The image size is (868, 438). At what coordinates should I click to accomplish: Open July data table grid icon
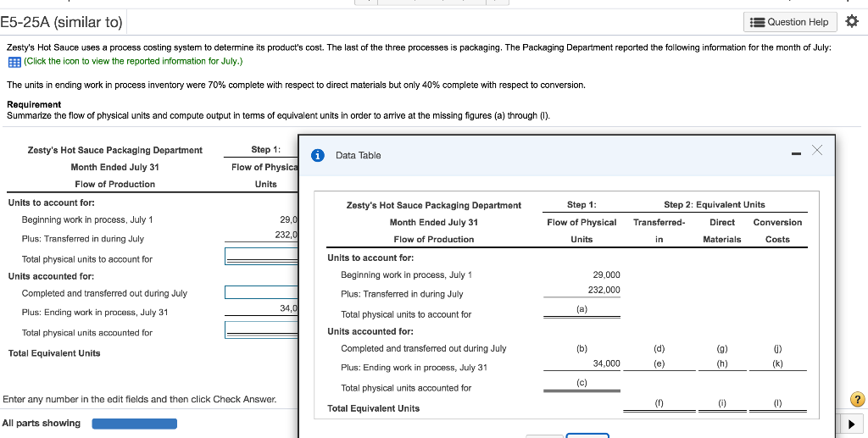pyautogui.click(x=14, y=61)
